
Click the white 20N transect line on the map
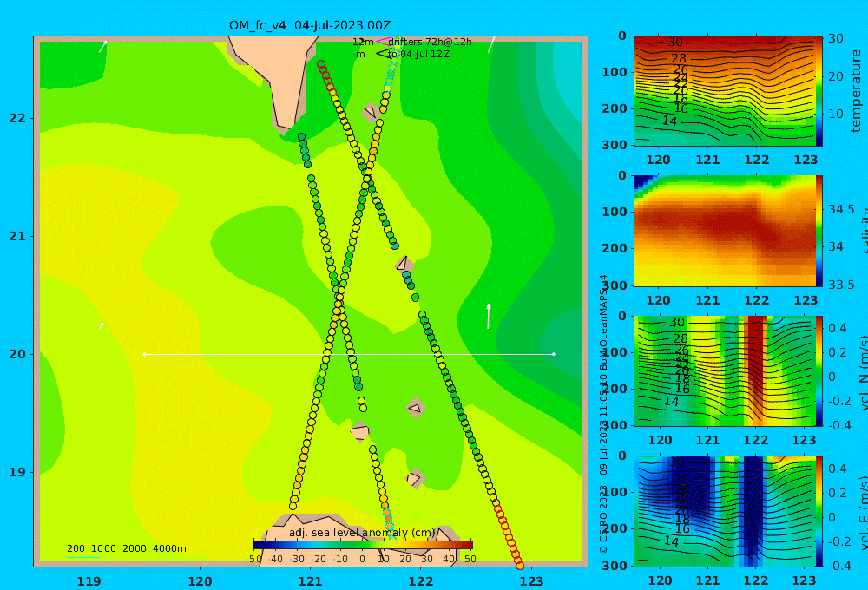[x=349, y=354]
